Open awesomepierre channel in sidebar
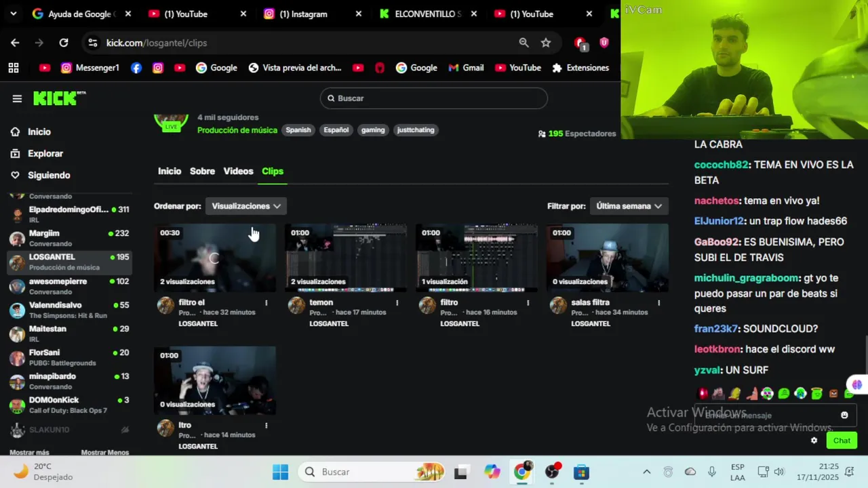Image resolution: width=868 pixels, height=488 pixels. (x=68, y=286)
